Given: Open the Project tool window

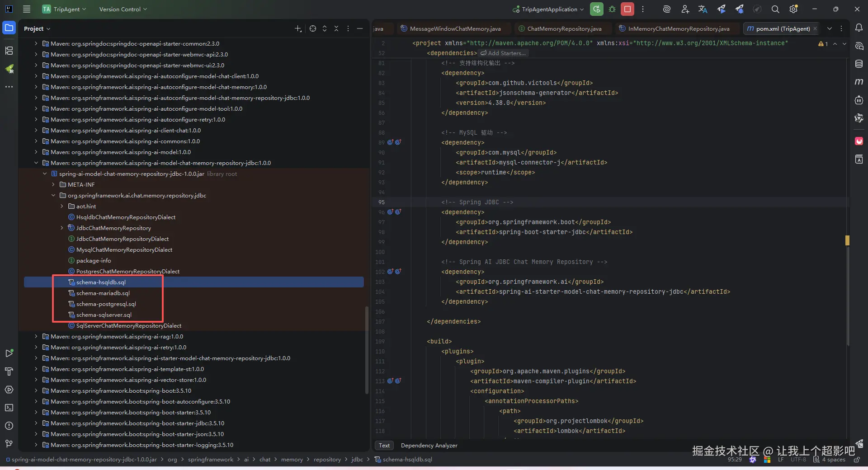Looking at the screenshot, I should pyautogui.click(x=9, y=28).
